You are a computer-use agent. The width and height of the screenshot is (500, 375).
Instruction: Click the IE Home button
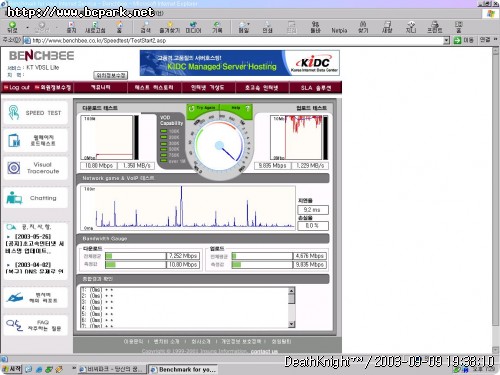[x=119, y=27]
